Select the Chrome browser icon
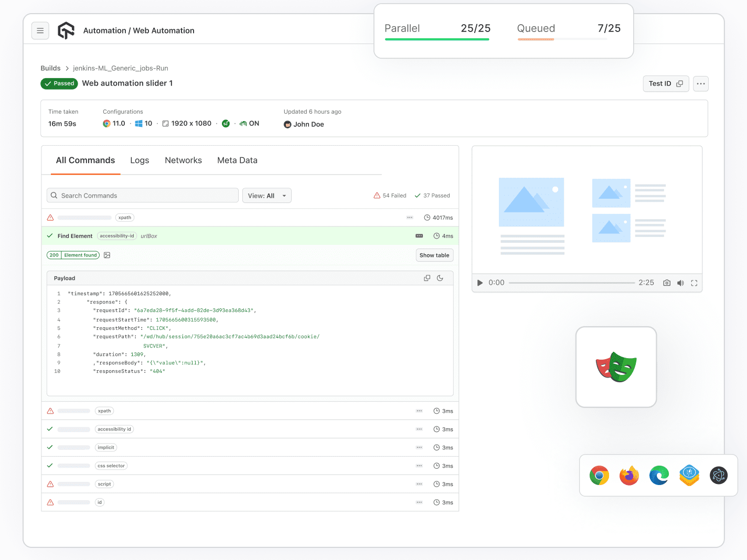The image size is (747, 560). (x=599, y=476)
